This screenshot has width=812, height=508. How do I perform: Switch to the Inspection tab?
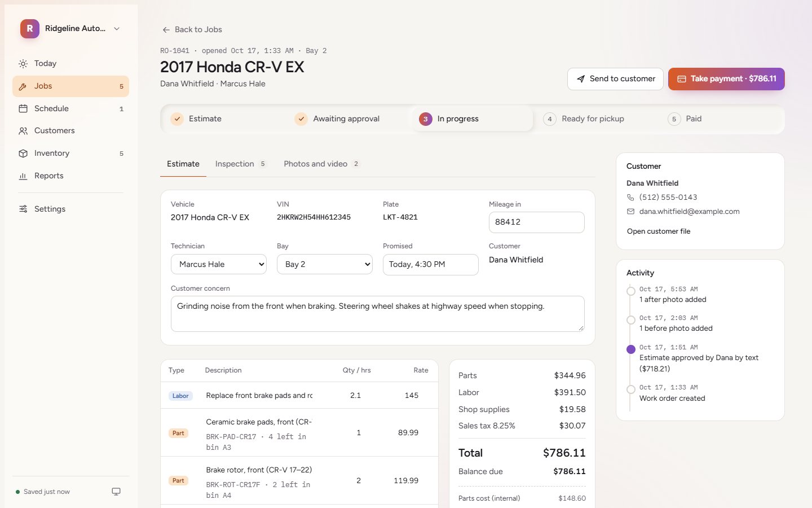pos(241,164)
